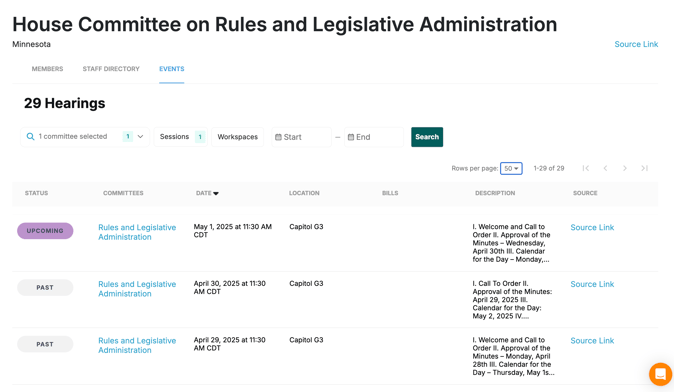Image resolution: width=674 pixels, height=392 pixels.
Task: Click the Date column header
Action: [x=203, y=193]
